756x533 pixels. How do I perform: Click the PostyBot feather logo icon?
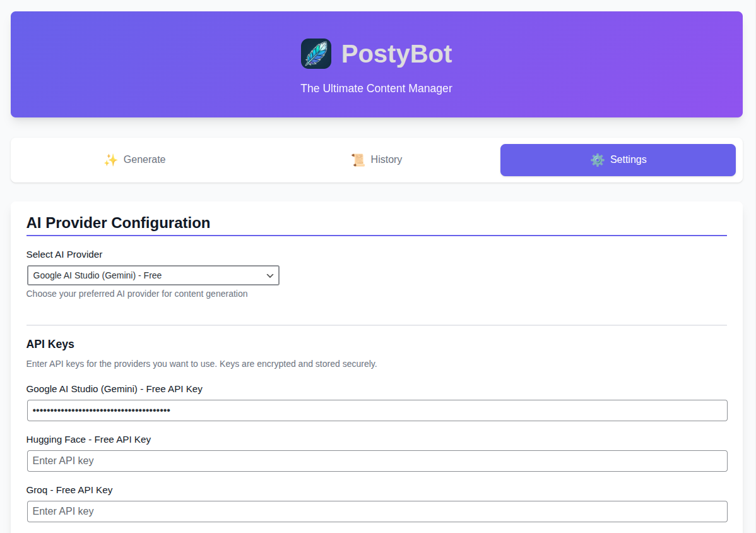point(316,54)
